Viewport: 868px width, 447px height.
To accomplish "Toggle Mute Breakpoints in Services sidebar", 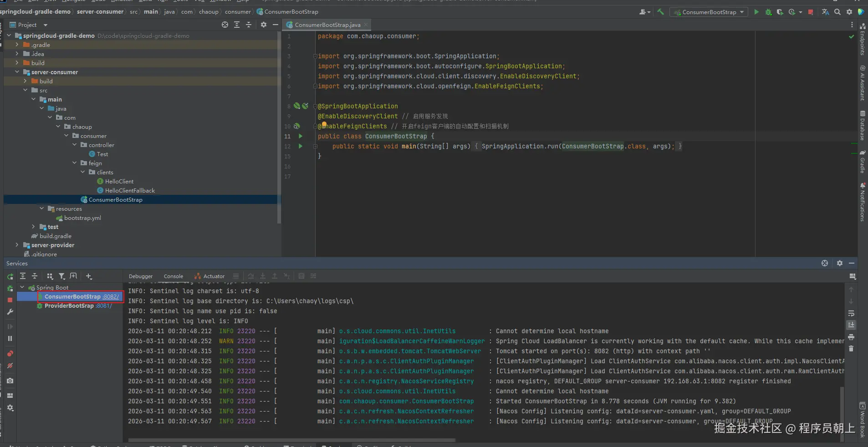I will tap(10, 366).
